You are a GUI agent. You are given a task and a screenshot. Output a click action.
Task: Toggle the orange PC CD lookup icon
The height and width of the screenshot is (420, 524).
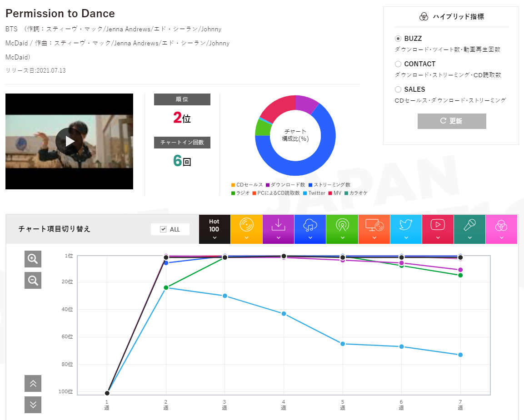[374, 229]
